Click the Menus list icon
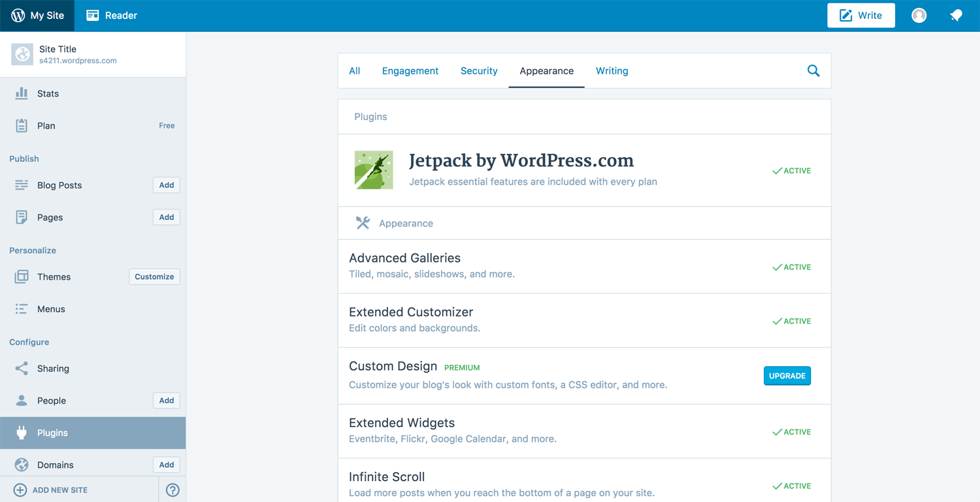The width and height of the screenshot is (980, 502). coord(22,309)
